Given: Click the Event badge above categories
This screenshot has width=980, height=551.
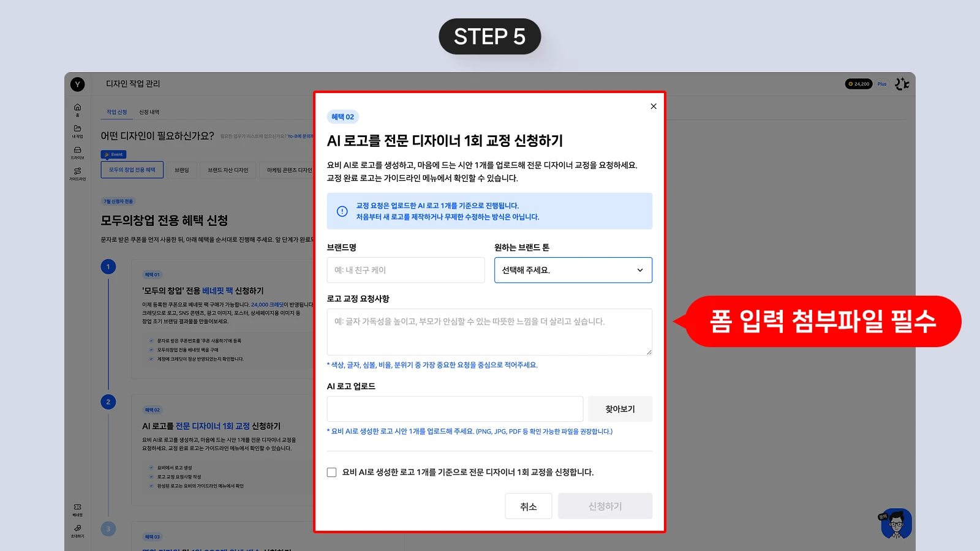Looking at the screenshot, I should 114,154.
